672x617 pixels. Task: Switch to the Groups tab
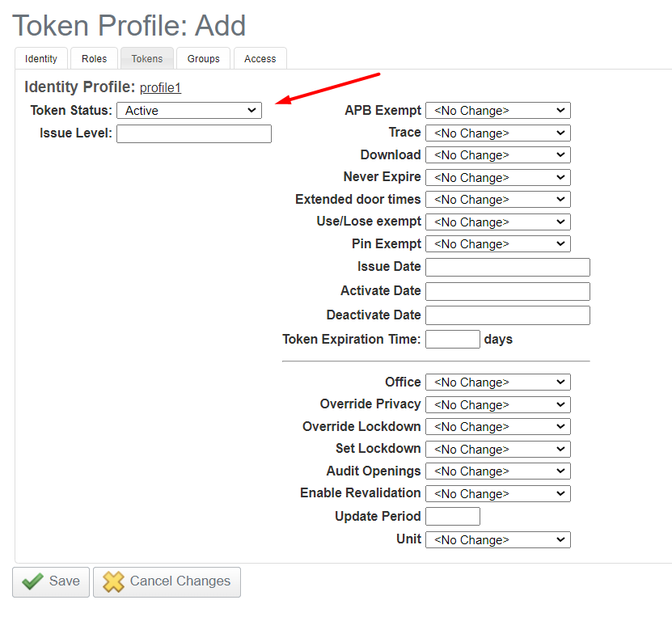pos(203,58)
